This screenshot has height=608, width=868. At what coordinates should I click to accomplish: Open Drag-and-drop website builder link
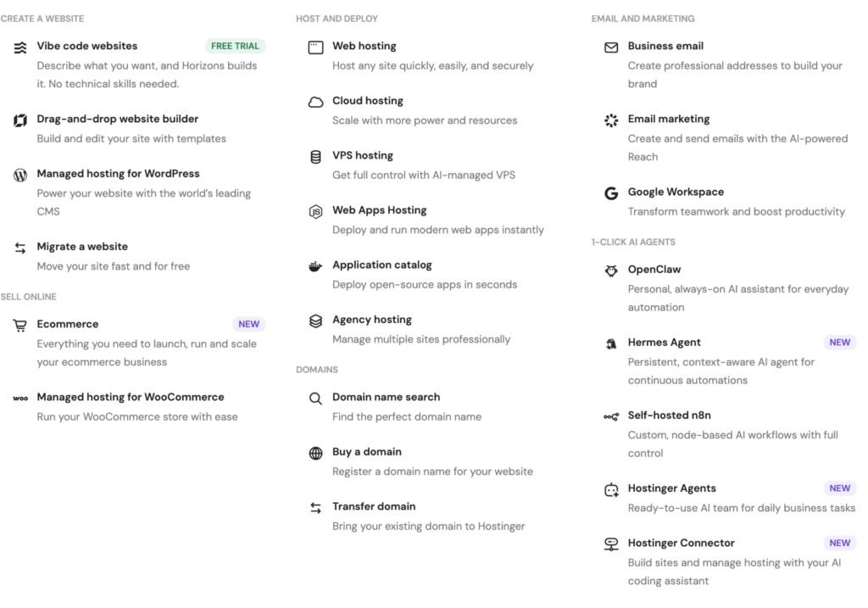click(117, 119)
